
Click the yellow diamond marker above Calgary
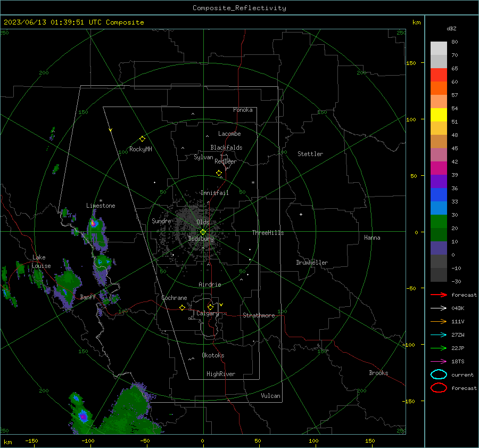tap(210, 307)
